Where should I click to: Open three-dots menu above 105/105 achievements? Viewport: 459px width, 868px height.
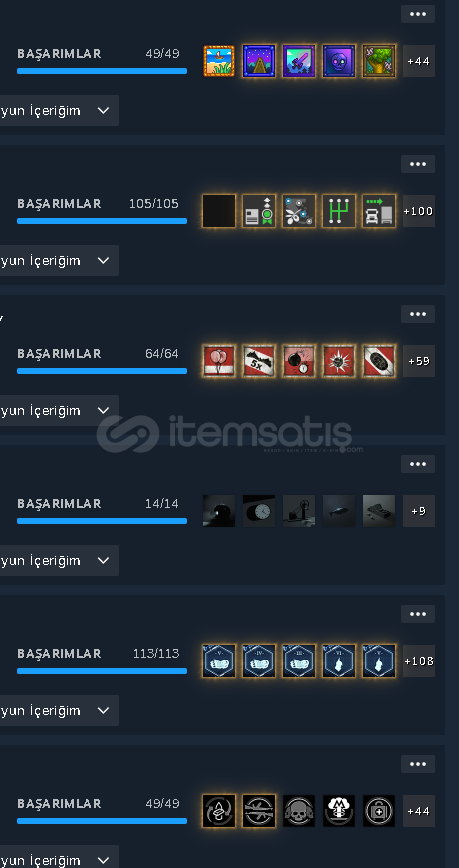point(418,164)
